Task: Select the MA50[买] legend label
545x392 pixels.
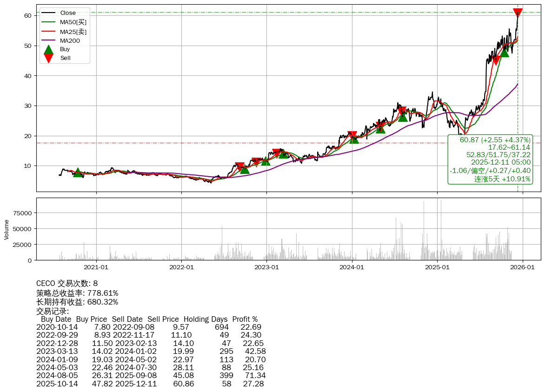Action: [x=73, y=22]
